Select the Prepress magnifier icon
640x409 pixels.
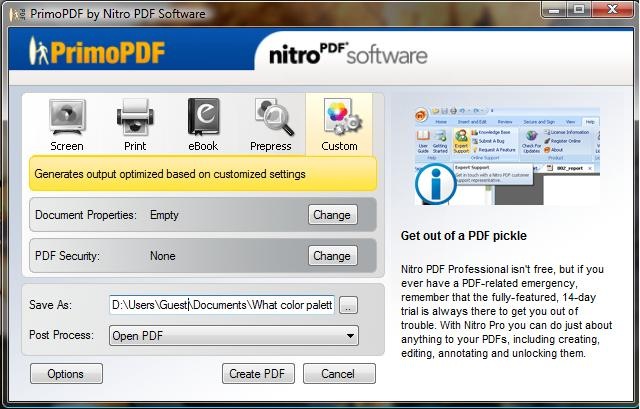273,117
